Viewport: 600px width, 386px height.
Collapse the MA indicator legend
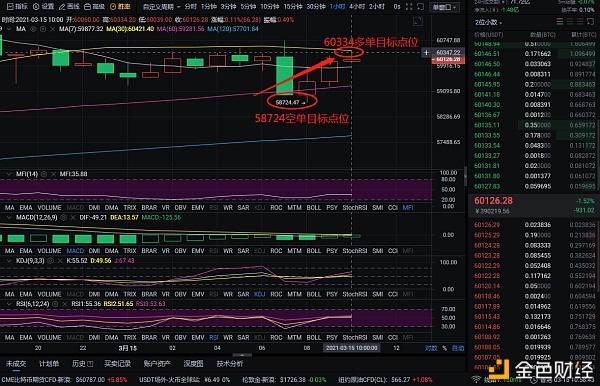pos(8,29)
